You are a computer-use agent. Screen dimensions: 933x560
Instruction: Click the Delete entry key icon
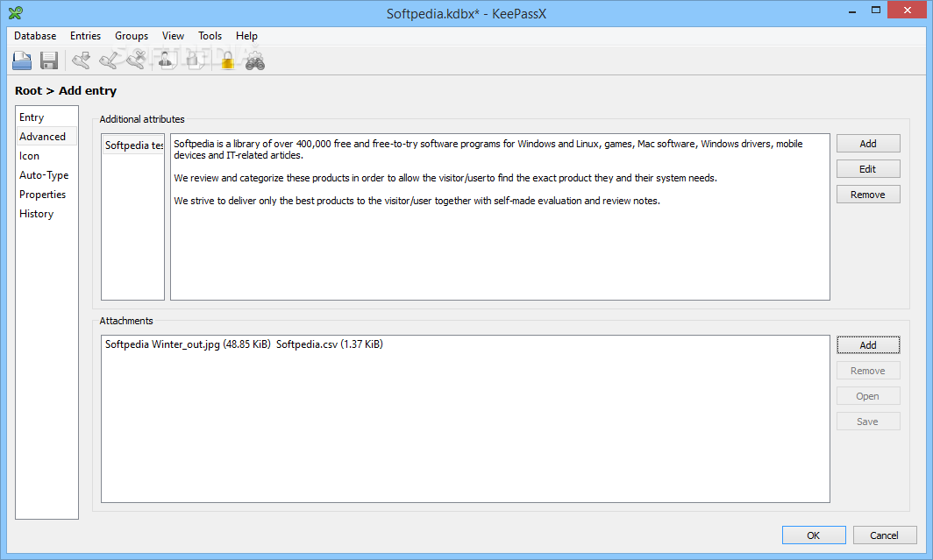[136, 60]
